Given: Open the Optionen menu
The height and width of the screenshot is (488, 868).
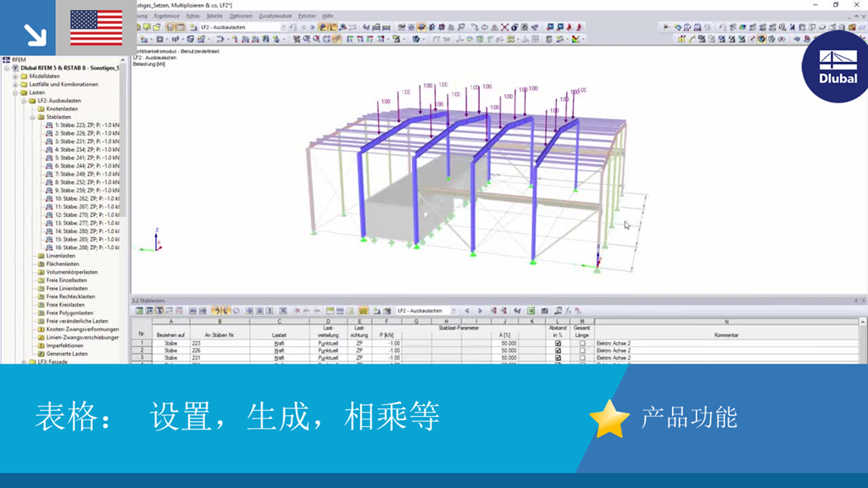Looking at the screenshot, I should (x=241, y=16).
